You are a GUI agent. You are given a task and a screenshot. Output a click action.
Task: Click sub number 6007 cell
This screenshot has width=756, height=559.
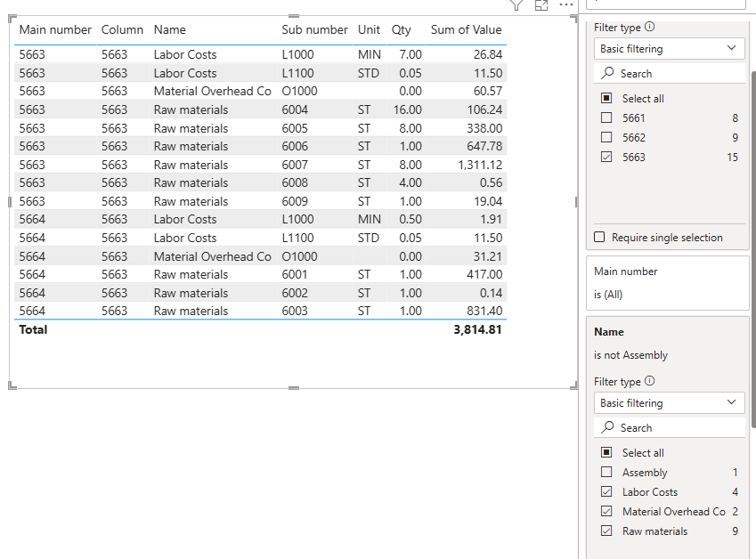pos(295,165)
